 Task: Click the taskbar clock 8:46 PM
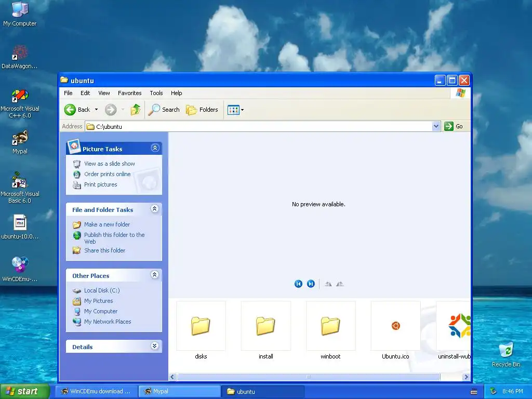(513, 391)
